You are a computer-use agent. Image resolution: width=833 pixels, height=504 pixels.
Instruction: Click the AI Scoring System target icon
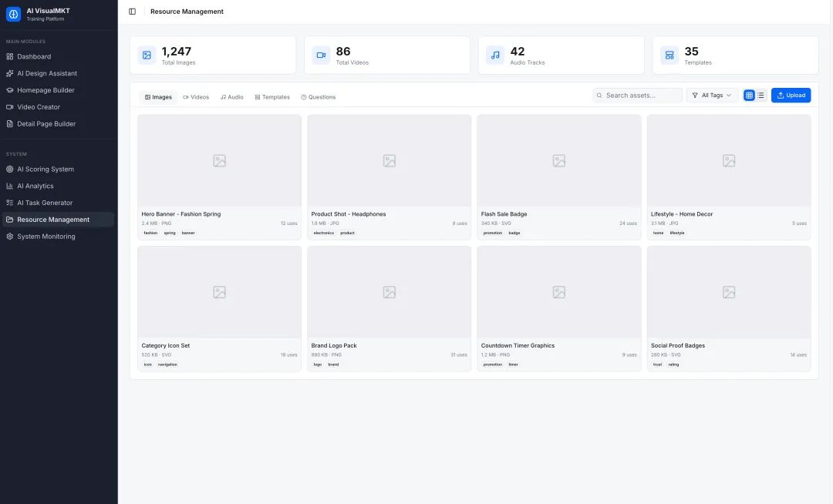coord(9,170)
